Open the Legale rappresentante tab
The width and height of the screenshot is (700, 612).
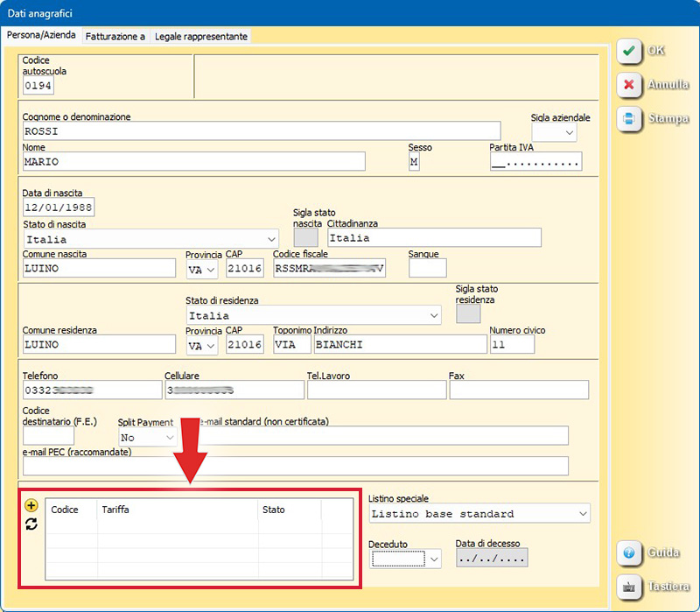[x=201, y=37]
